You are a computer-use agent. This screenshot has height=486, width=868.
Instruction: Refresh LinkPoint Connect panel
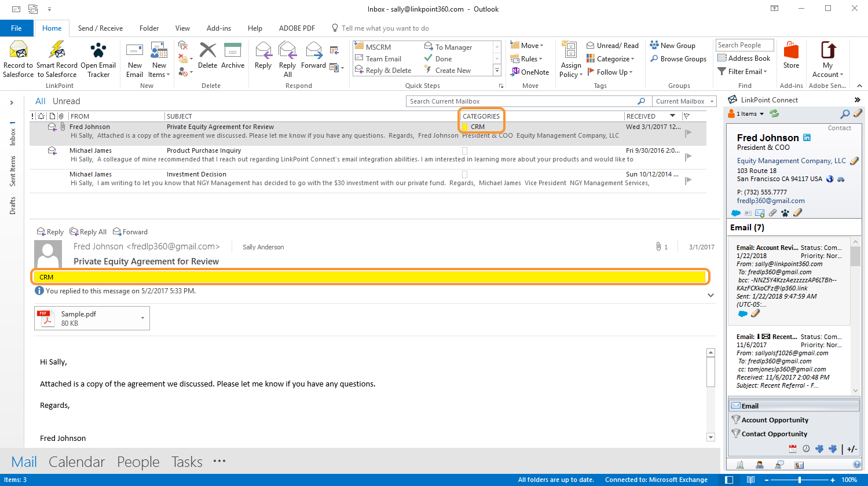(774, 114)
